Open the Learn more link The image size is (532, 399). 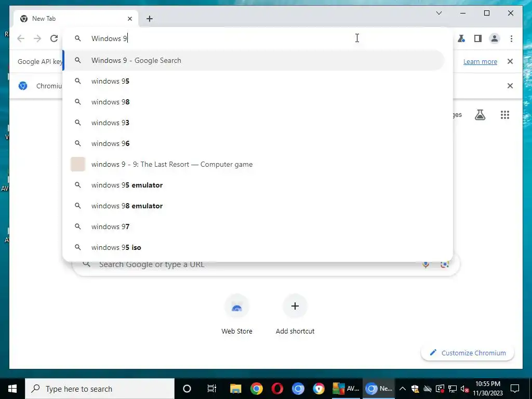click(480, 61)
